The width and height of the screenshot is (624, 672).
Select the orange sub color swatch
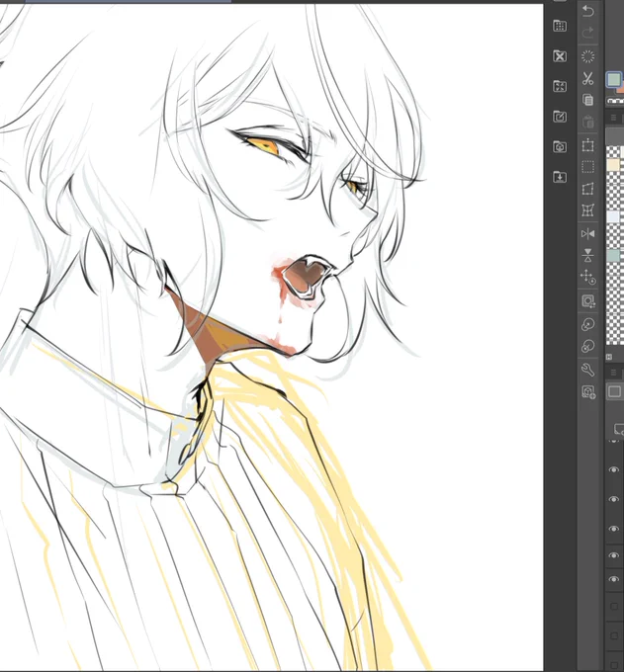tap(620, 90)
